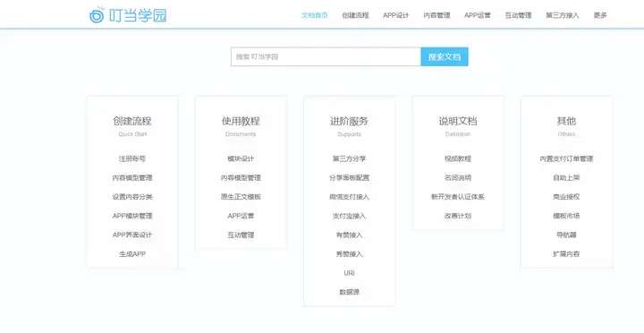Screen dimensions: 644x333
Task: Open the 自助上架 link
Action: 566,177
